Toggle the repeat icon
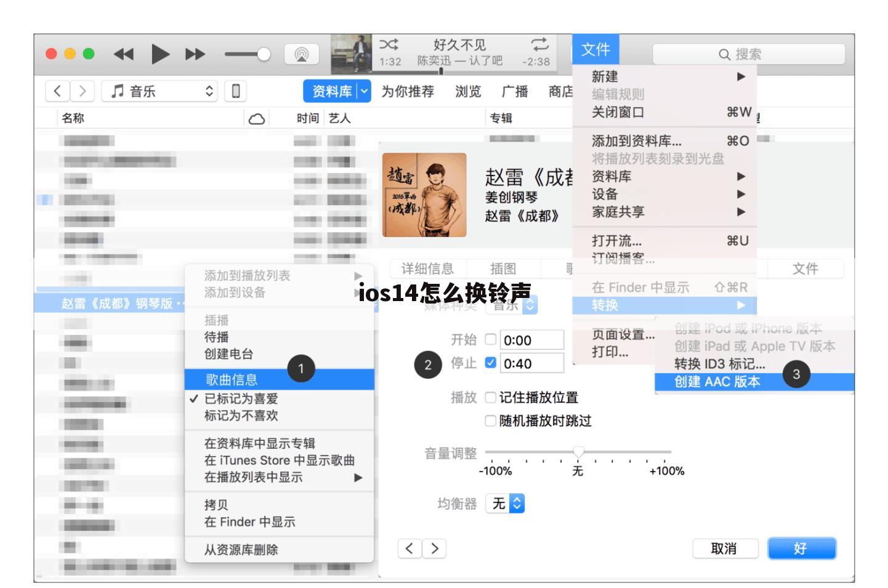 (539, 44)
